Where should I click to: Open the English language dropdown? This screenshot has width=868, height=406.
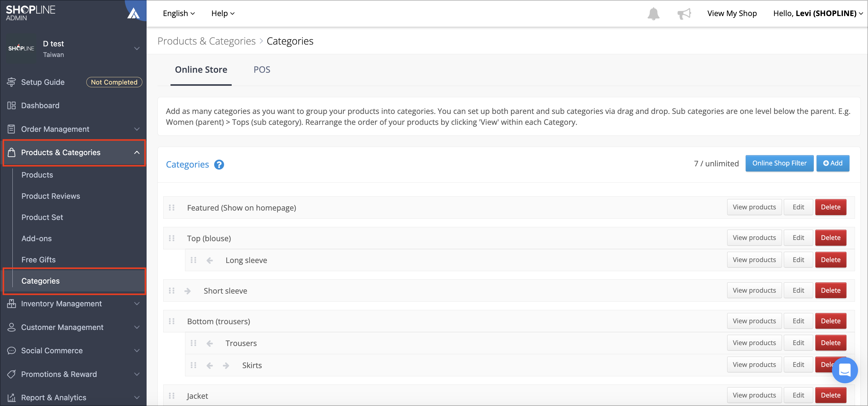(x=179, y=14)
